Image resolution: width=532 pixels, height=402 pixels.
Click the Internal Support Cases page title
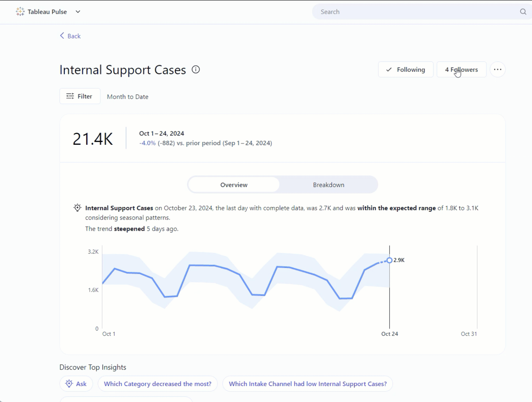123,70
